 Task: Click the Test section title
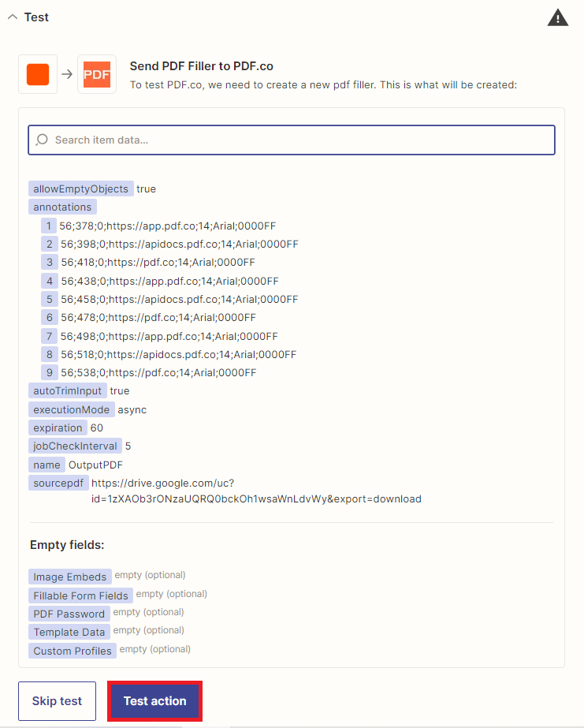(36, 17)
